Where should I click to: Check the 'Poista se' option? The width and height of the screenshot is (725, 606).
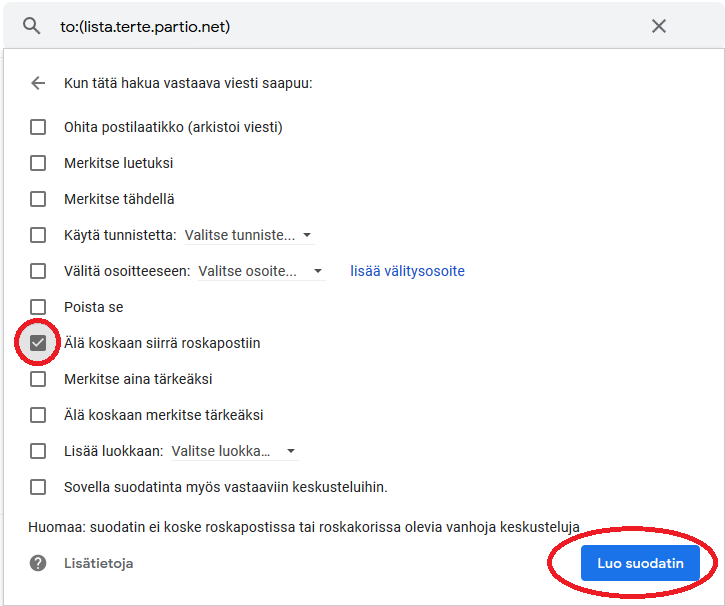[38, 307]
